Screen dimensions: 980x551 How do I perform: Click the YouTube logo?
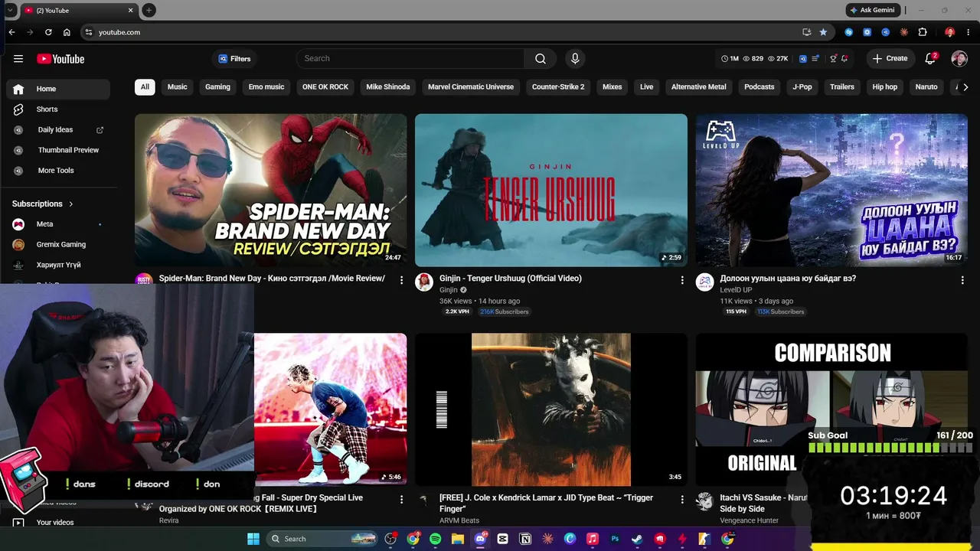pos(60,59)
